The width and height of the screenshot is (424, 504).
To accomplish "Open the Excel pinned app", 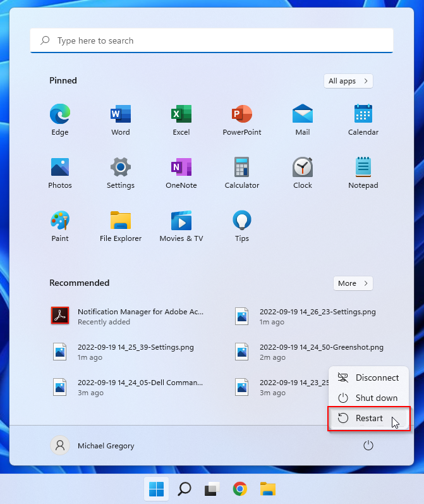I will pos(181,120).
